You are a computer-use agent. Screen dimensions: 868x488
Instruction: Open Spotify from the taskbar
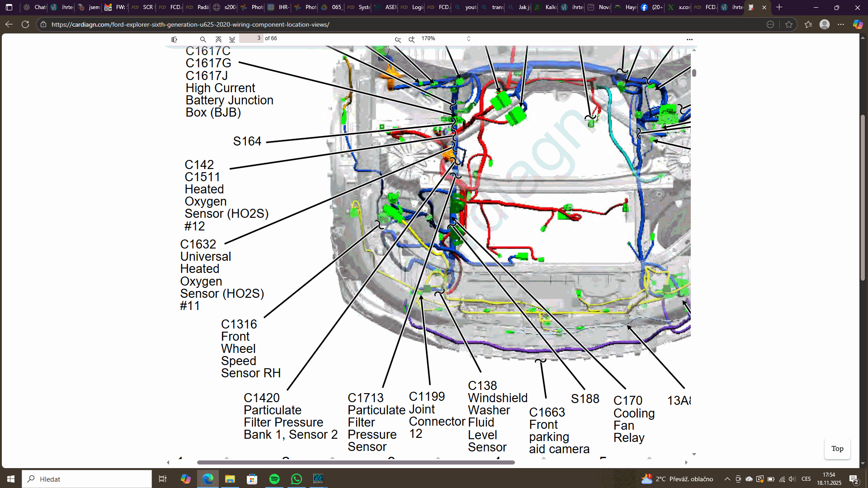tap(274, 479)
